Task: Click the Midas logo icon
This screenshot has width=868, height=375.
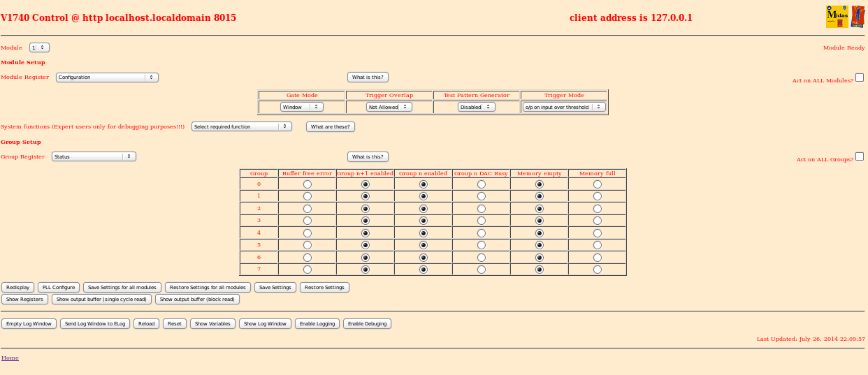Action: (837, 17)
